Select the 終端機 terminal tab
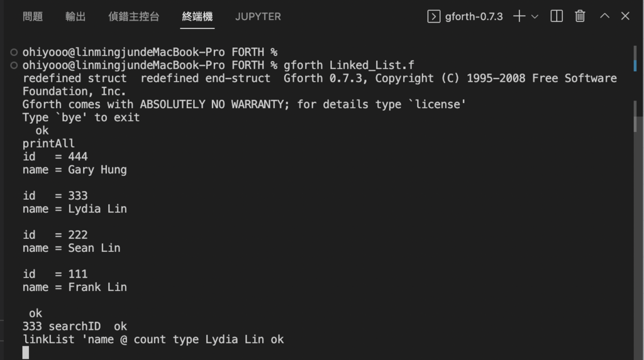Viewport: 644px width, 360px height. point(197,16)
